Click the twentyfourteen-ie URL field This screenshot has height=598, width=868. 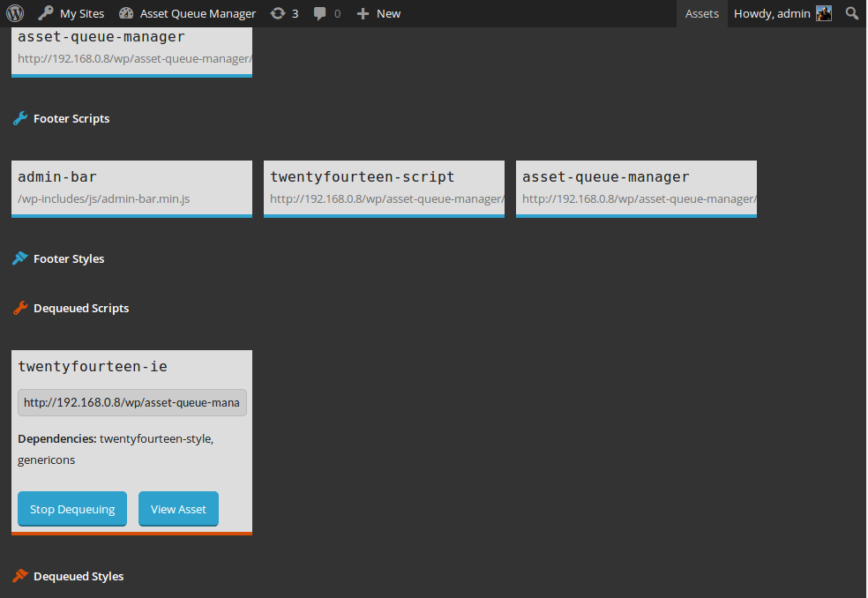click(x=131, y=402)
